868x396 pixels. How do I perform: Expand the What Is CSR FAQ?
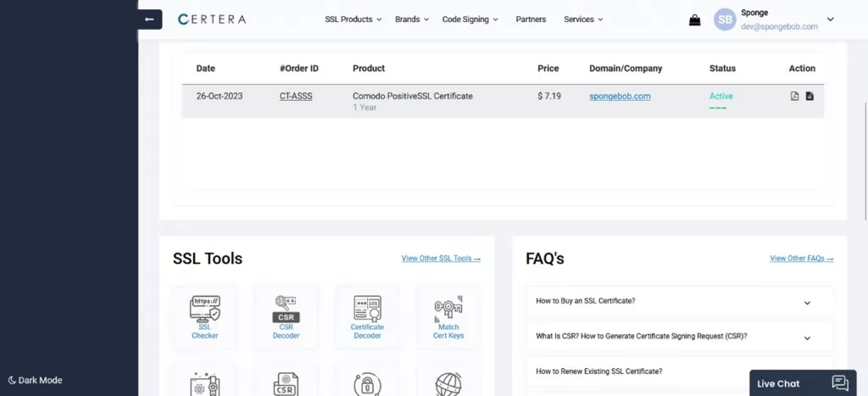pos(679,336)
